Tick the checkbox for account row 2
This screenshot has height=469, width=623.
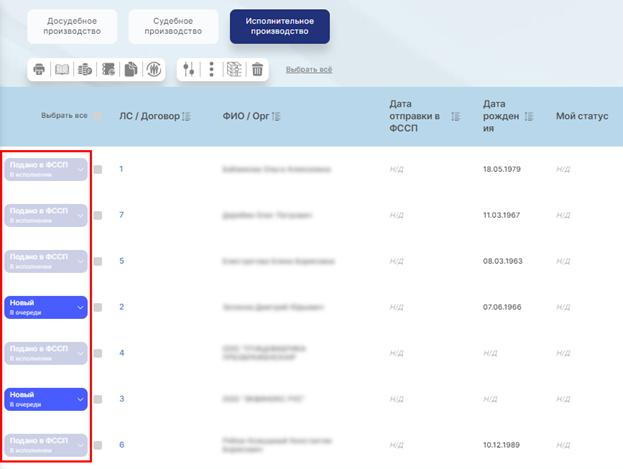point(98,307)
